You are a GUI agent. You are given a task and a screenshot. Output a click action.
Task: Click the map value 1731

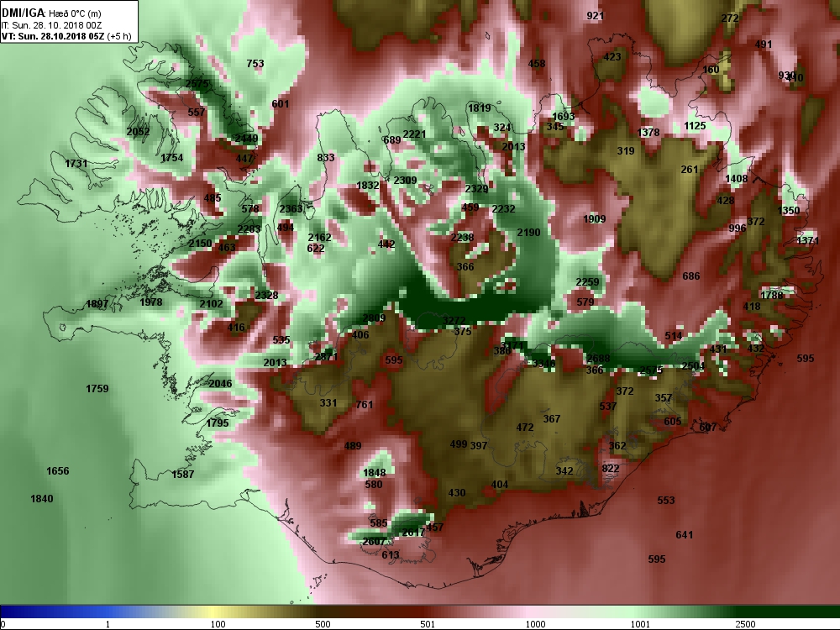(x=76, y=164)
